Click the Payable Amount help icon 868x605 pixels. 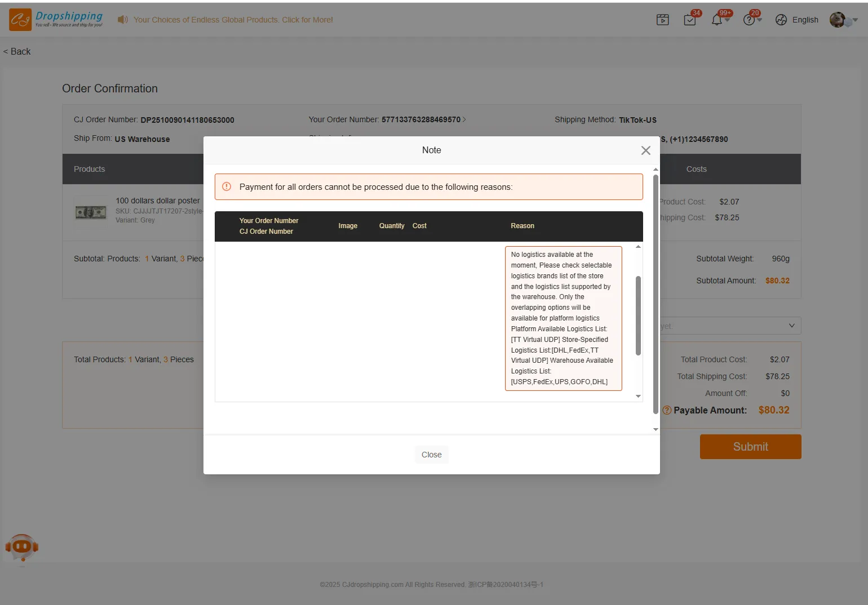[667, 411]
